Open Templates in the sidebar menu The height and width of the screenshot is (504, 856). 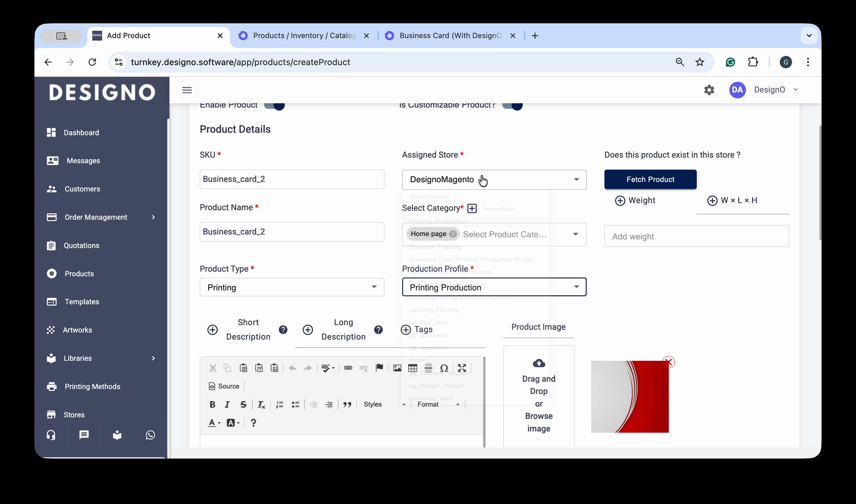[82, 301]
